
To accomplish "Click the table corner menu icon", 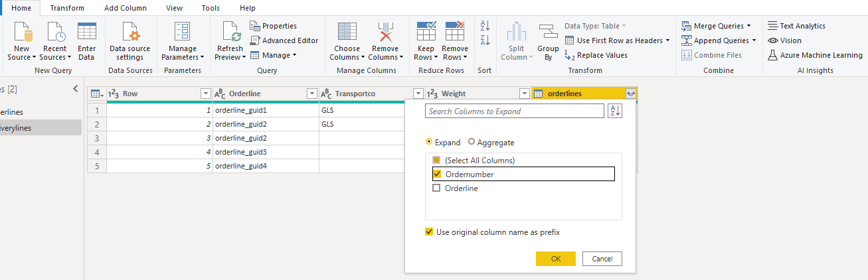I will click(96, 94).
